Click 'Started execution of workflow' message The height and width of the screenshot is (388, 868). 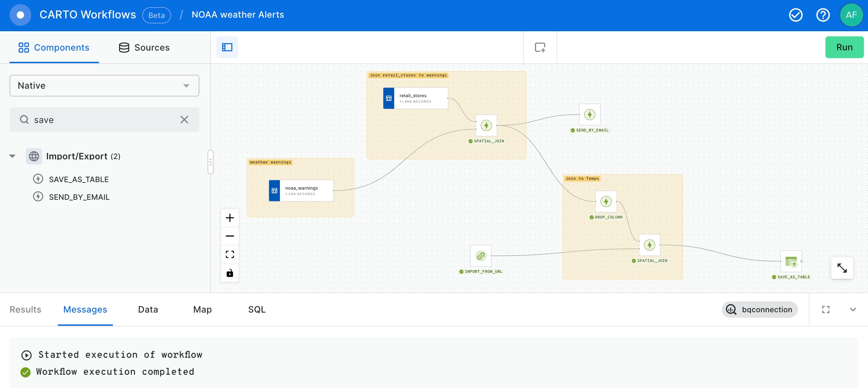[121, 355]
